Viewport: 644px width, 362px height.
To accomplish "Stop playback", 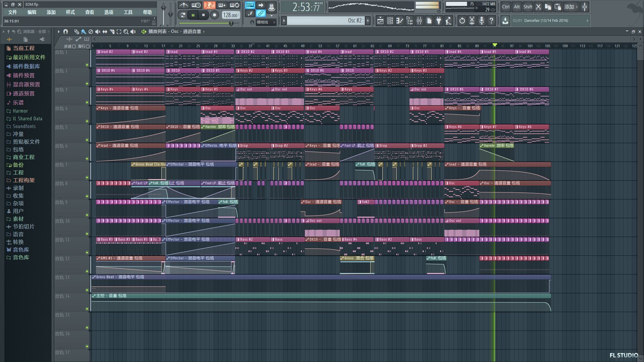I will (x=203, y=15).
